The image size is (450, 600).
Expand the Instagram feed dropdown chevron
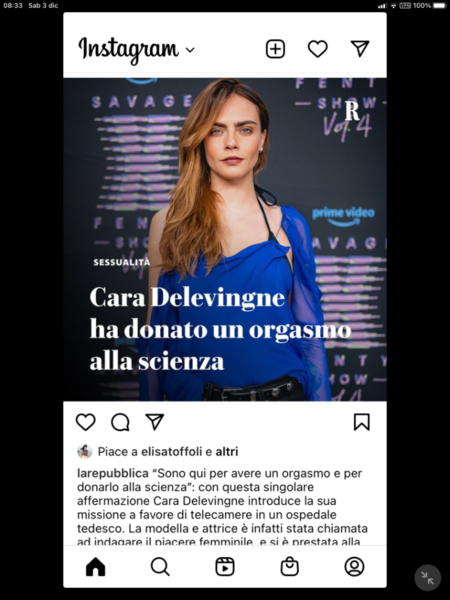[x=190, y=49]
